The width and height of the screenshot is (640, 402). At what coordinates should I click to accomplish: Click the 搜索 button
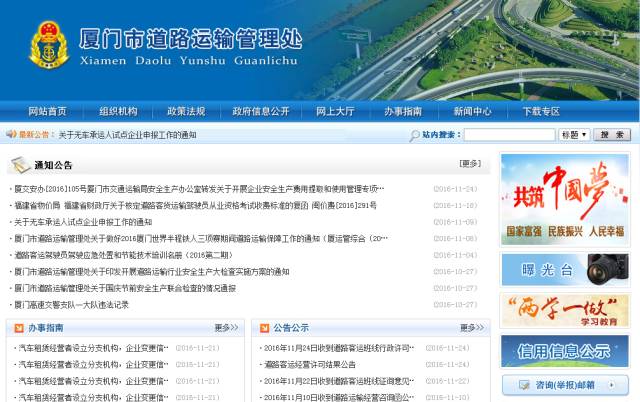[x=612, y=134]
